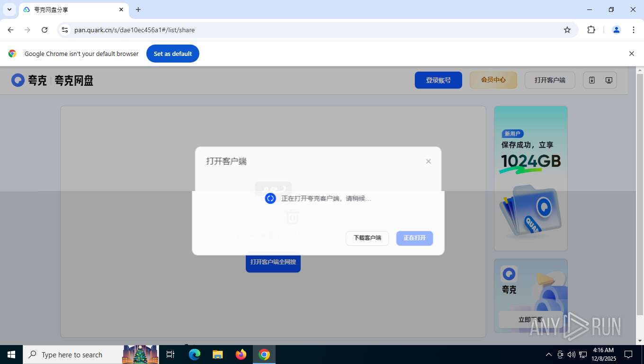The width and height of the screenshot is (644, 364).
Task: Open 会员中心 member center
Action: 493,80
